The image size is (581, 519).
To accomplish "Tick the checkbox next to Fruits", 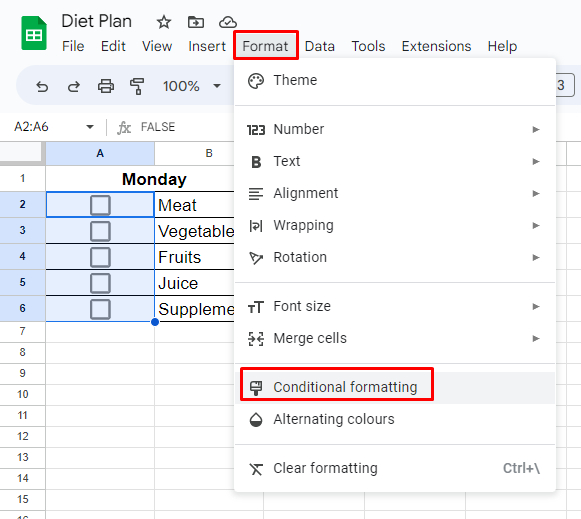I will [100, 257].
